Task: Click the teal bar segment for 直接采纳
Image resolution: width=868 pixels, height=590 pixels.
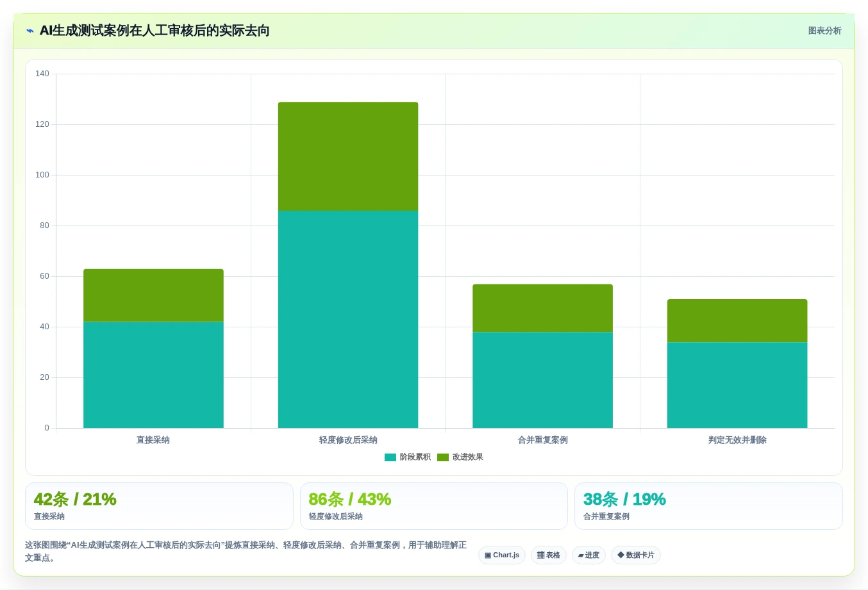Action: tap(154, 375)
